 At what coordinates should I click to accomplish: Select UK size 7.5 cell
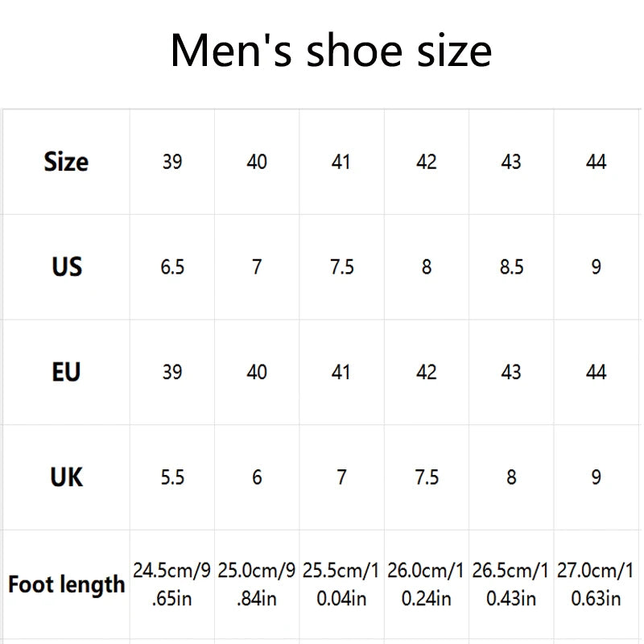click(427, 477)
